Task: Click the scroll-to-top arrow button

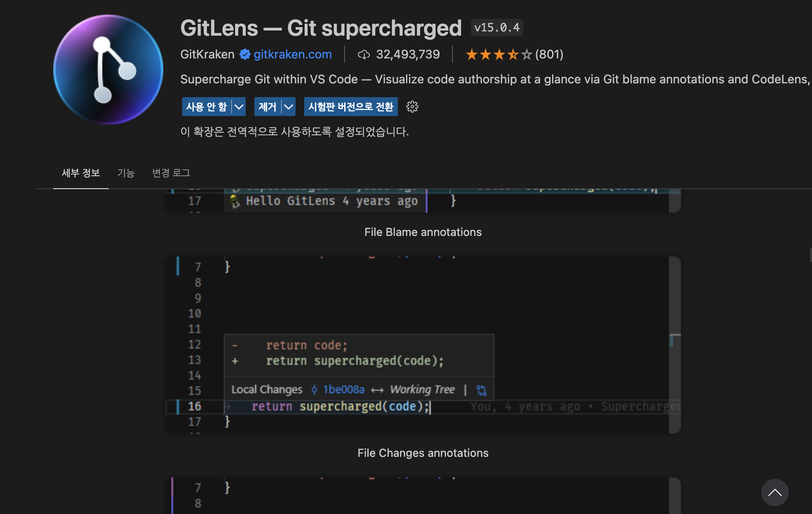Action: [775, 493]
